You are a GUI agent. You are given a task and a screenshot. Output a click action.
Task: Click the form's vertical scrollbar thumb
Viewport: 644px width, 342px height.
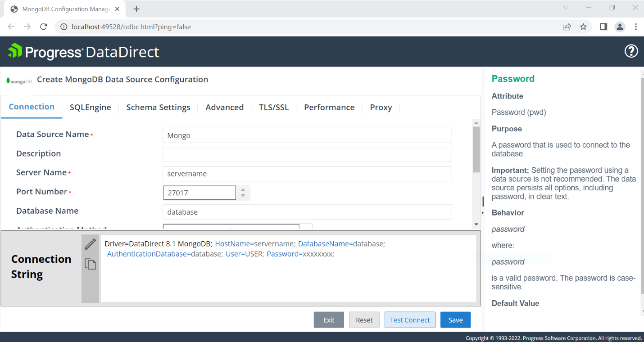(x=476, y=149)
